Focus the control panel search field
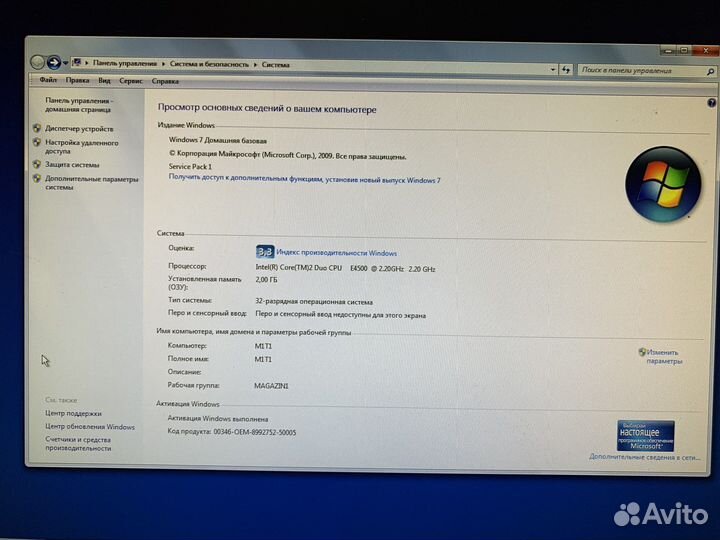The height and width of the screenshot is (540, 720). [643, 71]
